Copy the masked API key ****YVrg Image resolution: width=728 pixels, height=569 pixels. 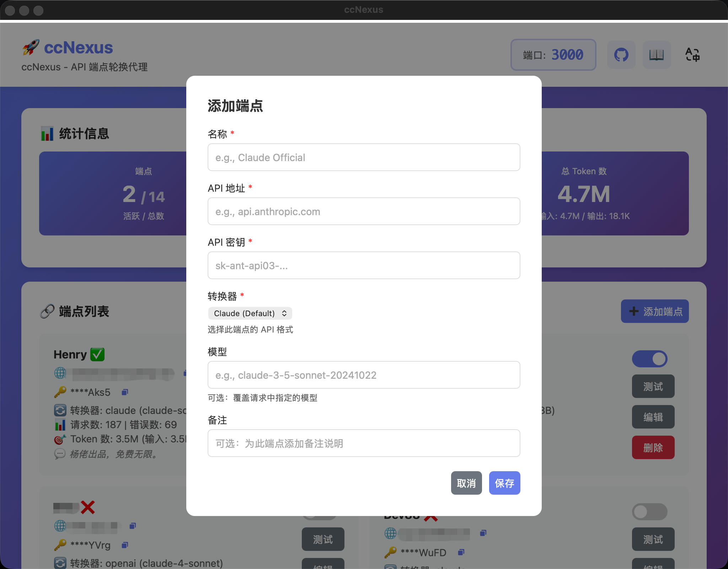click(x=125, y=545)
